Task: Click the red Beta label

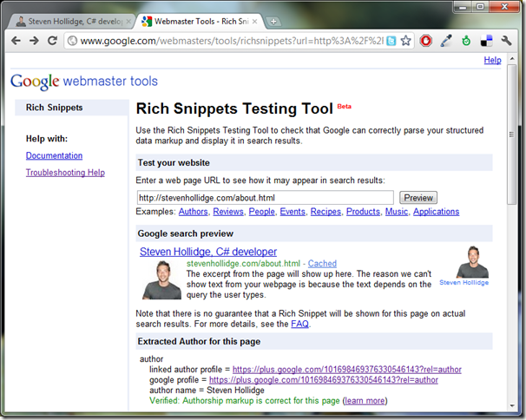Action: [x=345, y=107]
